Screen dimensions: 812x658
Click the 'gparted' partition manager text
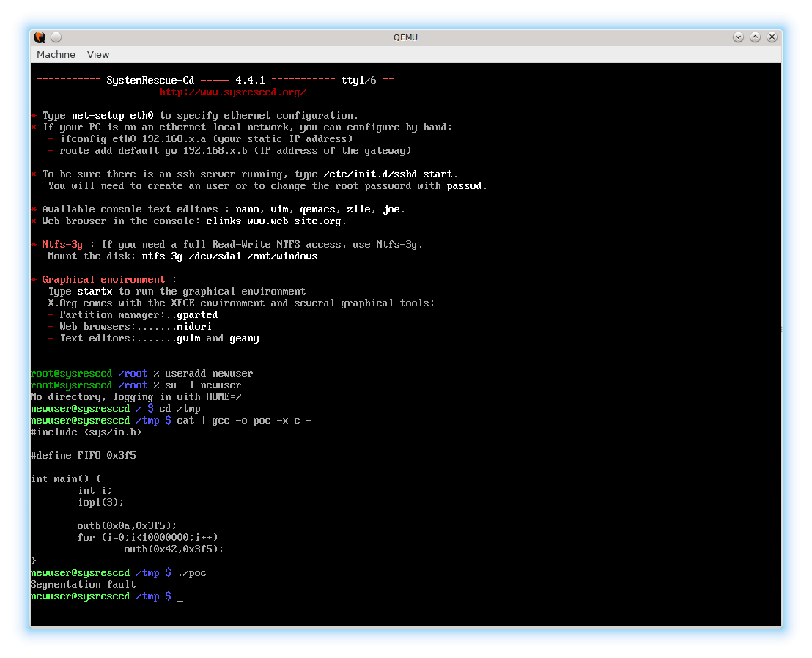point(197,315)
